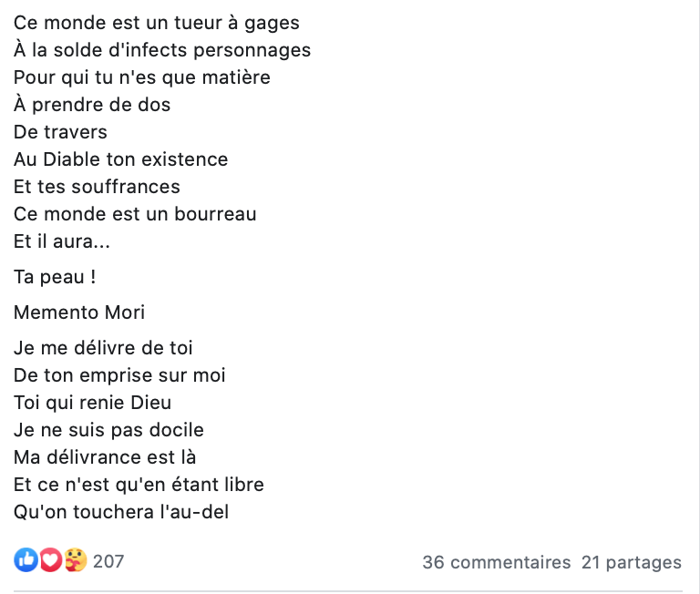Click the line 'Je me délivre de toi'

tap(103, 348)
